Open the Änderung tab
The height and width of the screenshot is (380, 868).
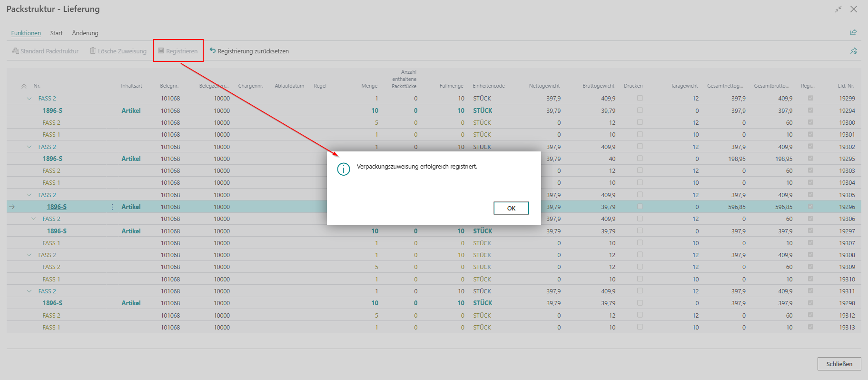[85, 33]
